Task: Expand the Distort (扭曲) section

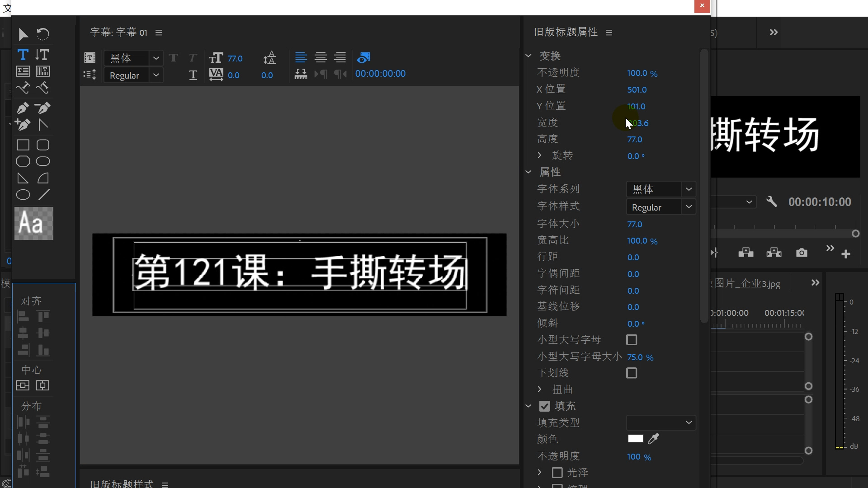Action: pyautogui.click(x=539, y=389)
